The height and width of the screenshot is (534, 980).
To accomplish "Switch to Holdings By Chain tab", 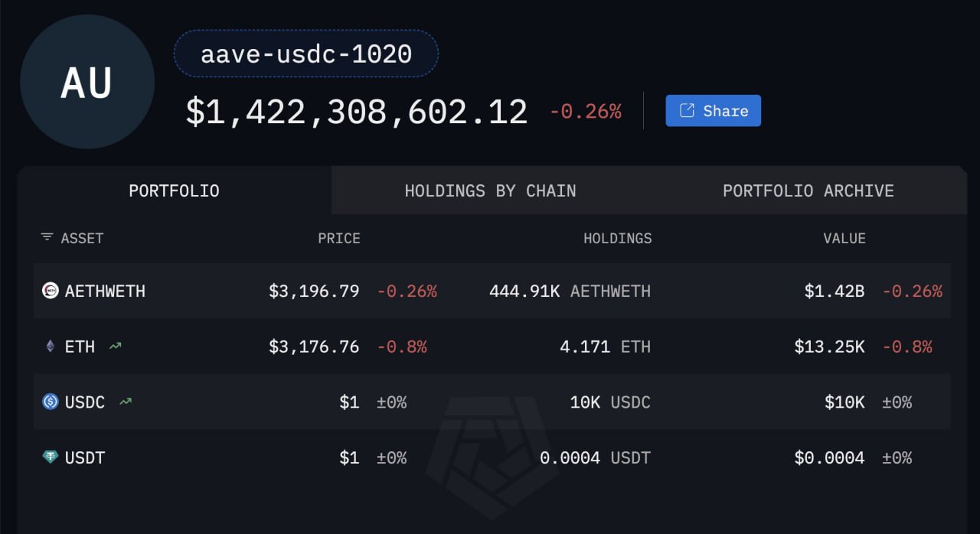I will point(490,190).
